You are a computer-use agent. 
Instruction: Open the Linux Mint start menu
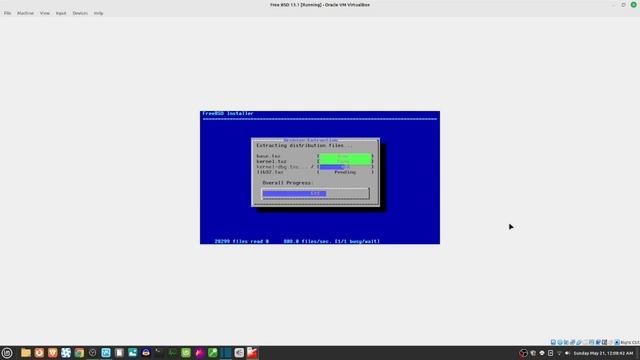click(x=7, y=353)
